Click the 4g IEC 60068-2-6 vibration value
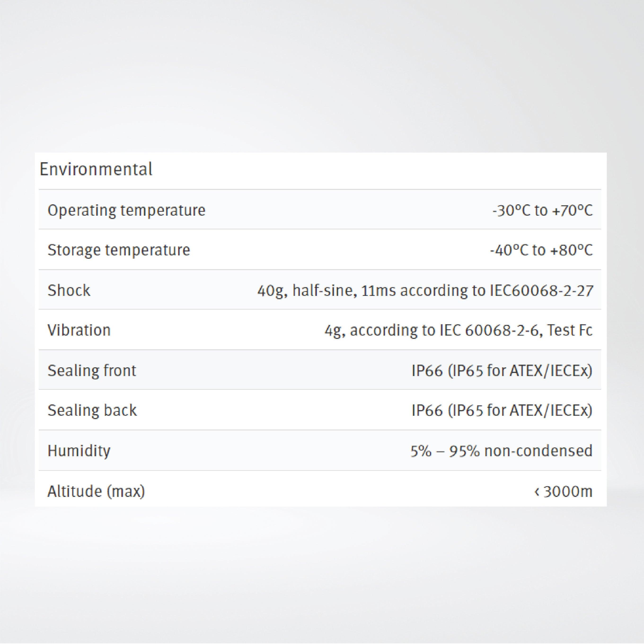 458,330
